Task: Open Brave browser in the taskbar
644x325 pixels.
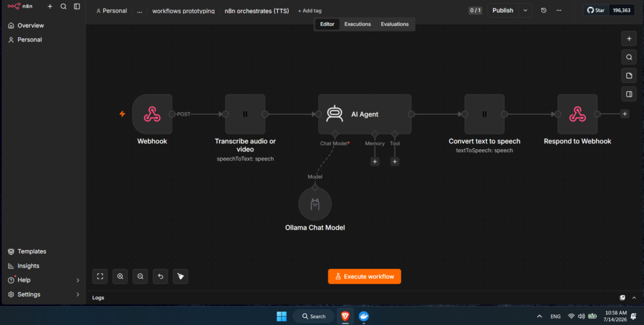Action: 345,316
